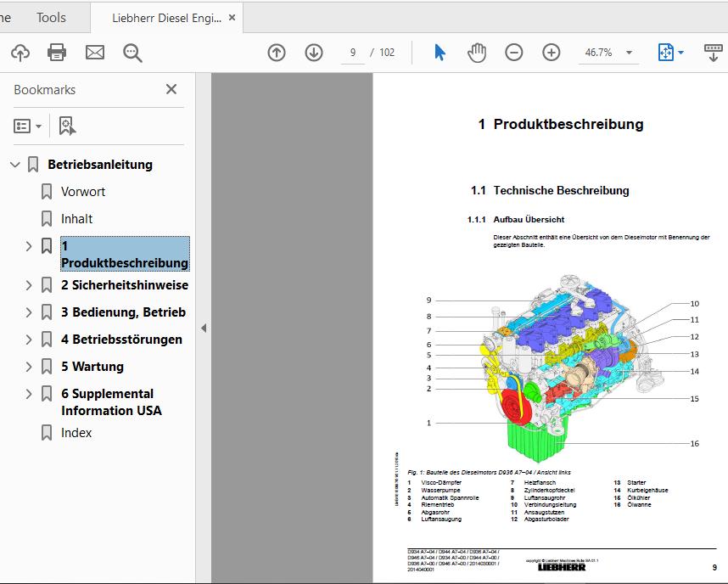Click the heading 1.1 Technische Beschreibung

550,190
